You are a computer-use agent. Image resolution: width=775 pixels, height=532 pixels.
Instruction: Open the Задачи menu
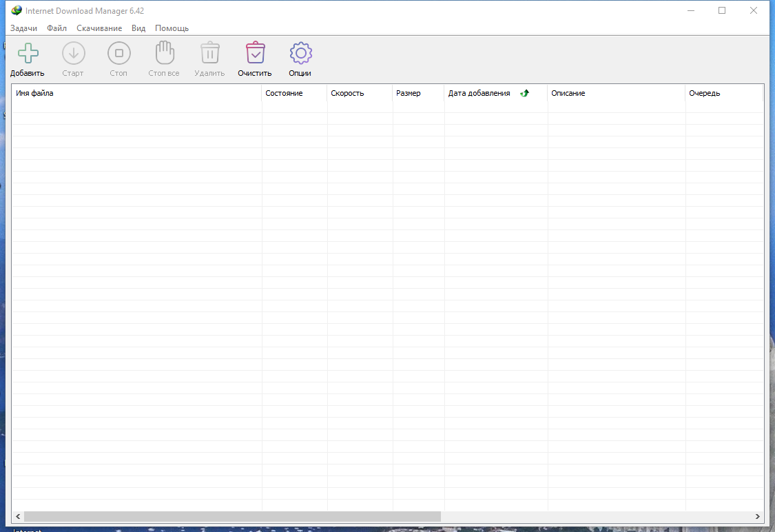23,28
